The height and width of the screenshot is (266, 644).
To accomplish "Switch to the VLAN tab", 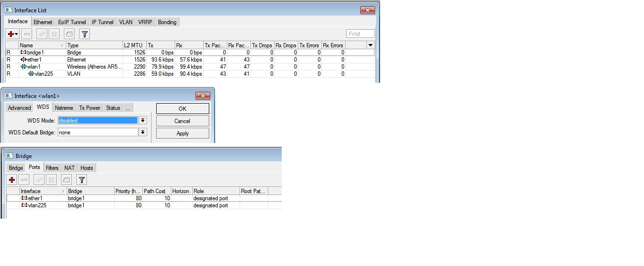I will [x=126, y=22].
